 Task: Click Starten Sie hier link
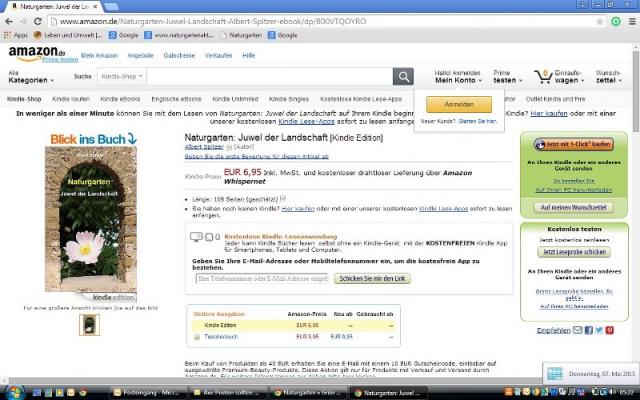click(478, 121)
